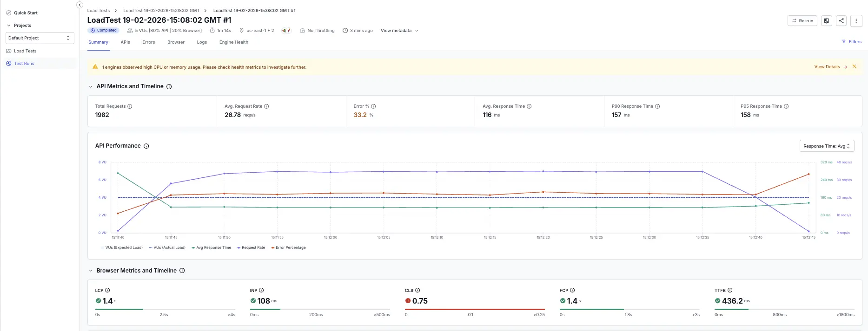Click the yellow warning triangle icon in banner
The height and width of the screenshot is (331, 868).
tap(95, 67)
